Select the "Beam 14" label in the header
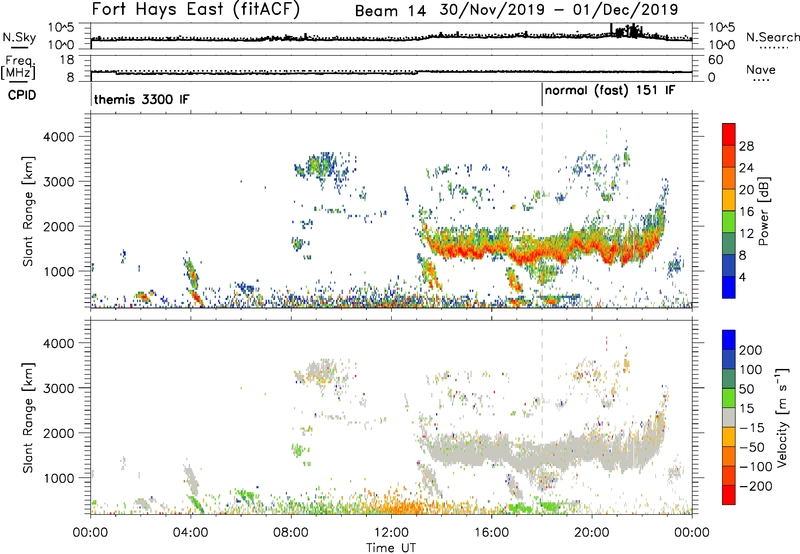The image size is (800, 554). (x=390, y=11)
